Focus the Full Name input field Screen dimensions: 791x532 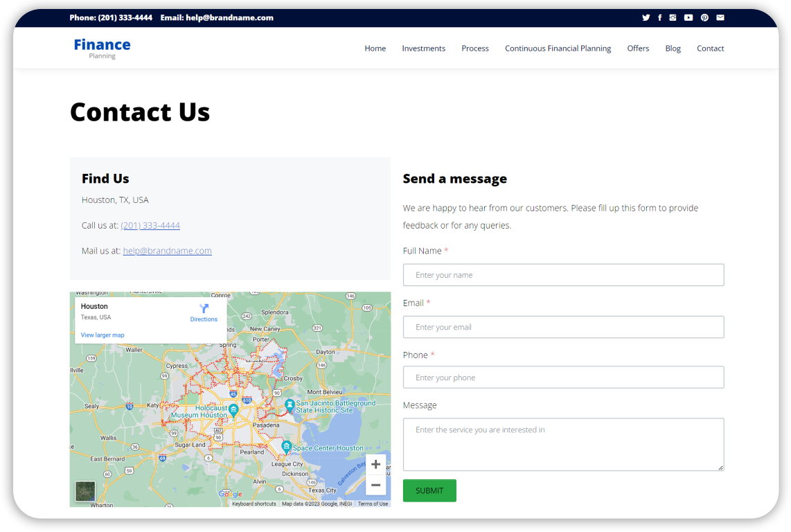coord(564,275)
